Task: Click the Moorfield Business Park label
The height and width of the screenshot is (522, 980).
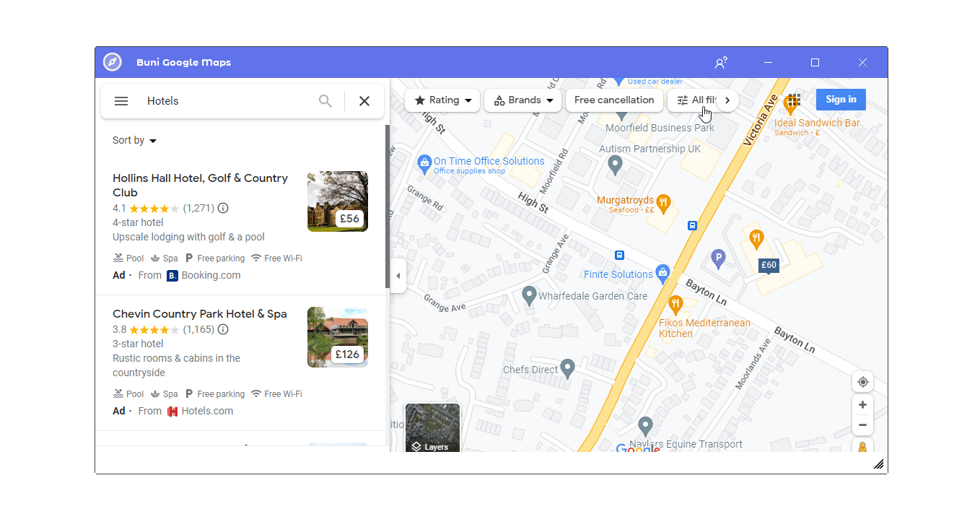Action: (x=660, y=128)
